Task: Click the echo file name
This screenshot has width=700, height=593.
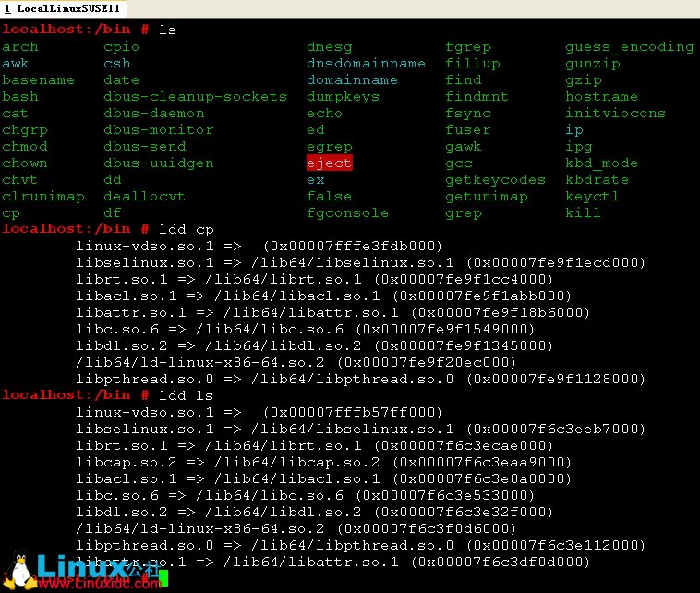Action: [x=324, y=113]
